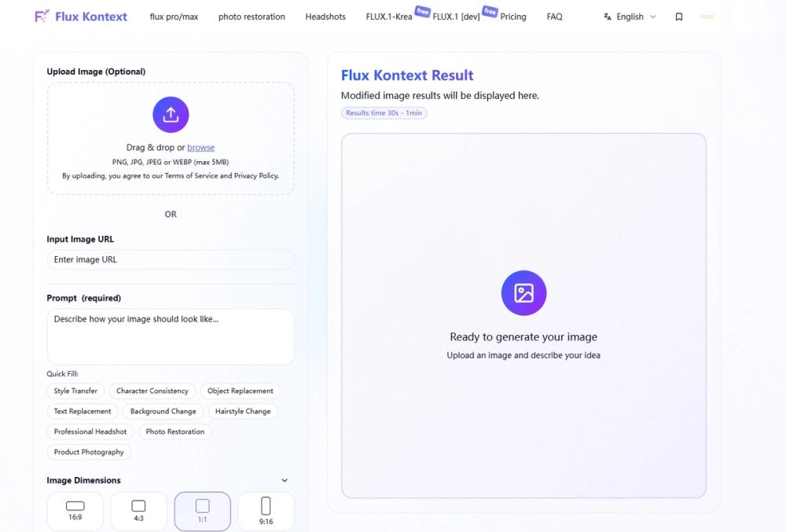The height and width of the screenshot is (532, 786).
Task: Select Product Photography quick fill
Action: (89, 452)
